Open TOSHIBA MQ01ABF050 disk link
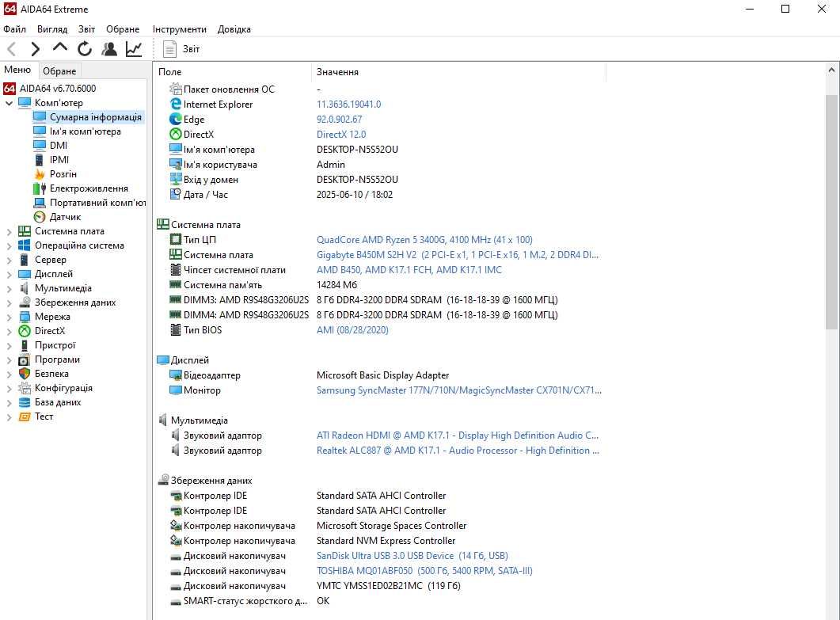 pyautogui.click(x=424, y=571)
